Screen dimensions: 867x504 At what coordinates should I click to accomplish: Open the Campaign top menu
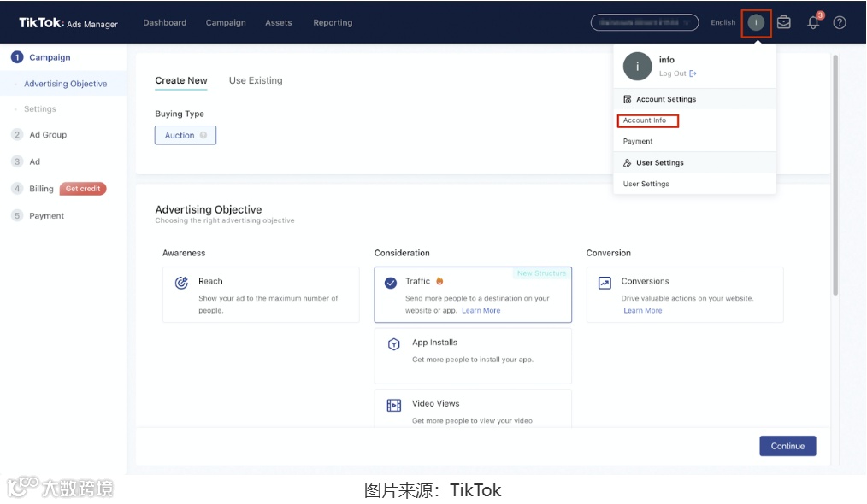[x=226, y=23]
